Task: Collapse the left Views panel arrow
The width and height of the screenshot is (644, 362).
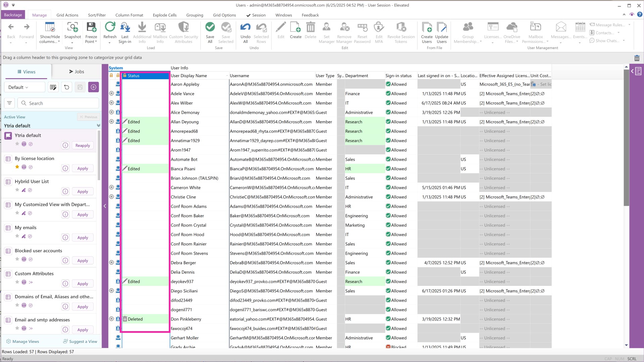Action: [105, 206]
